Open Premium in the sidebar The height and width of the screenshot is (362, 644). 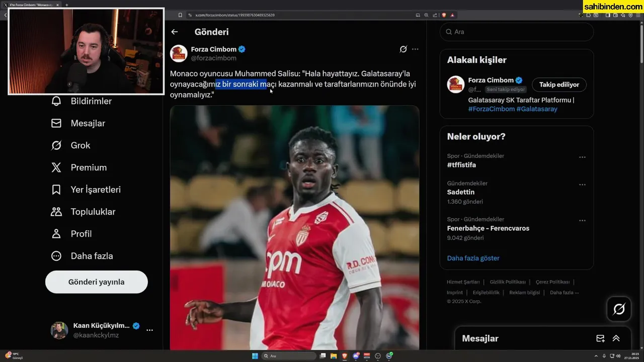click(x=79, y=167)
